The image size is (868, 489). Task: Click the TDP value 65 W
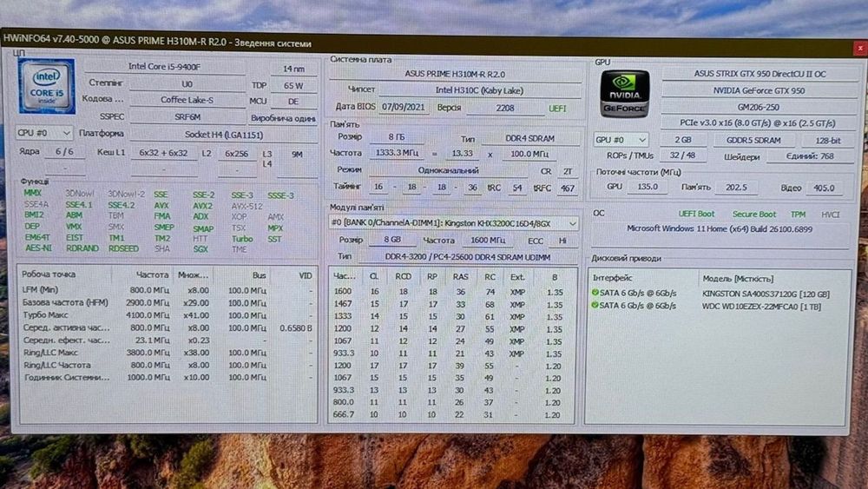pyautogui.click(x=293, y=85)
